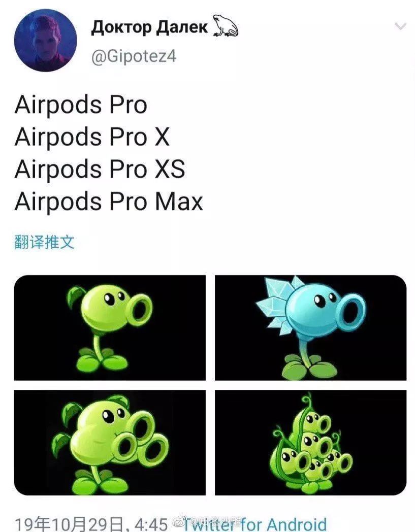Click the Twitter for Android source link
The width and height of the screenshot is (415, 532).
point(254,524)
